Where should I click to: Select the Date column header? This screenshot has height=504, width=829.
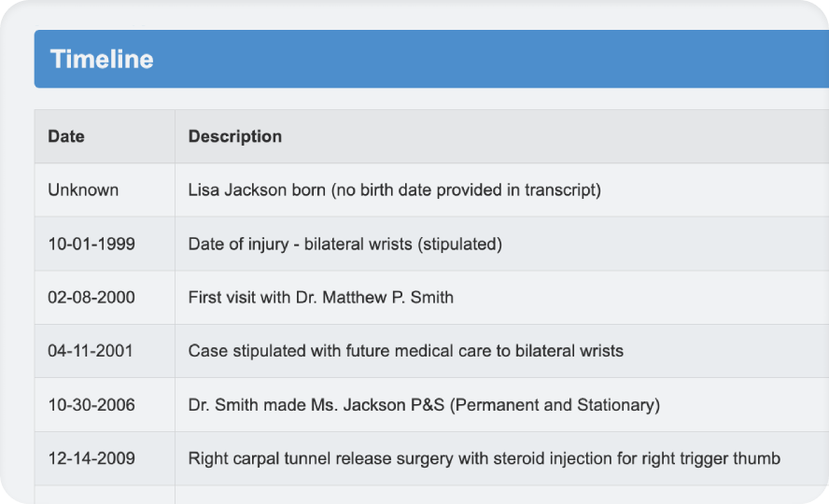click(x=66, y=136)
